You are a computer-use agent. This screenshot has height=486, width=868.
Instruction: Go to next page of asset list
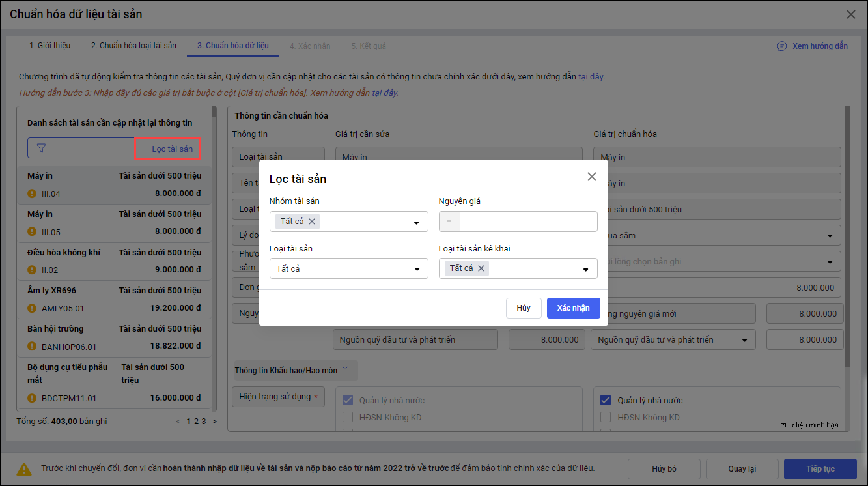point(215,422)
